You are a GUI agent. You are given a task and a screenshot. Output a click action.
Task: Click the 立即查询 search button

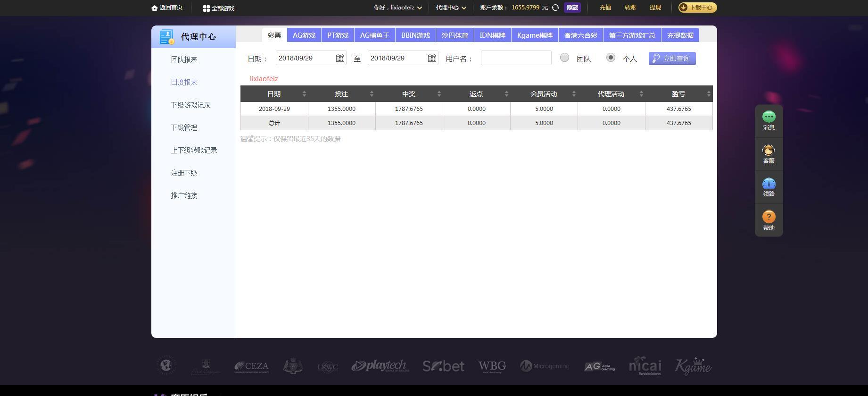click(x=672, y=58)
